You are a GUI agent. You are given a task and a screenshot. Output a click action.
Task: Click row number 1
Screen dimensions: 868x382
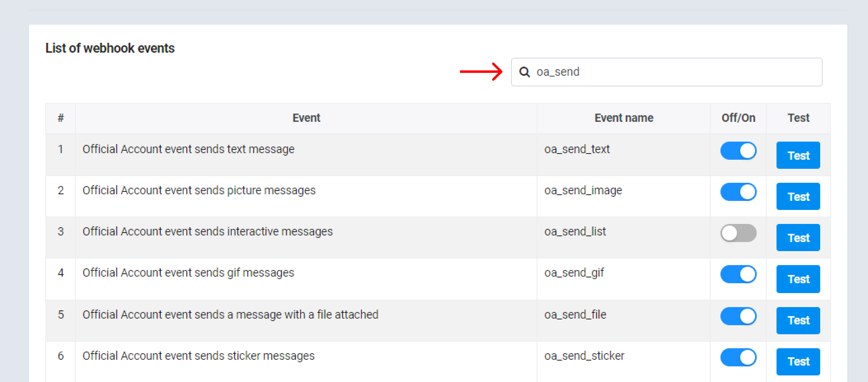click(61, 149)
